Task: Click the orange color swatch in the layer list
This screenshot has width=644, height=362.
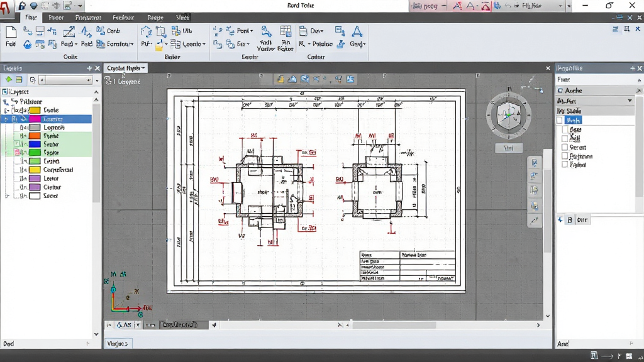Action: coord(35,136)
